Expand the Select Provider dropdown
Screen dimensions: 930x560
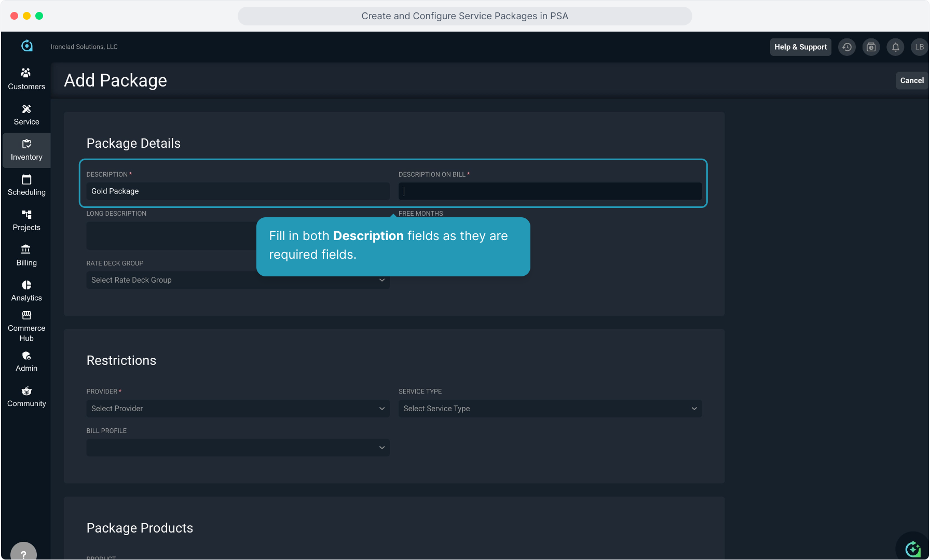[238, 409]
